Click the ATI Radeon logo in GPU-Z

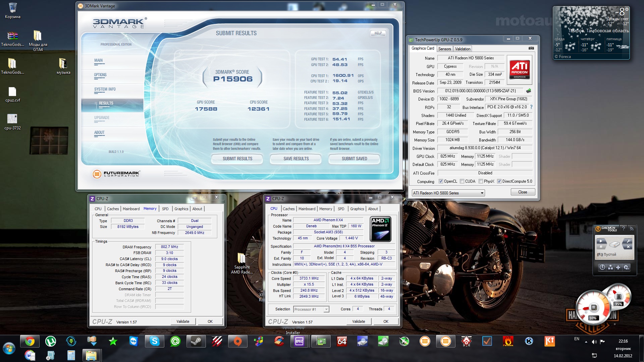(x=519, y=69)
